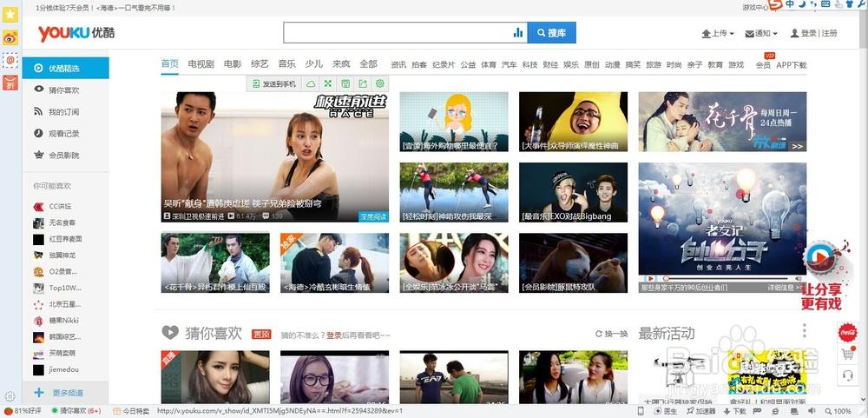Open 猜你喜欢 in left sidebar
This screenshot has height=418, width=868.
tap(65, 90)
